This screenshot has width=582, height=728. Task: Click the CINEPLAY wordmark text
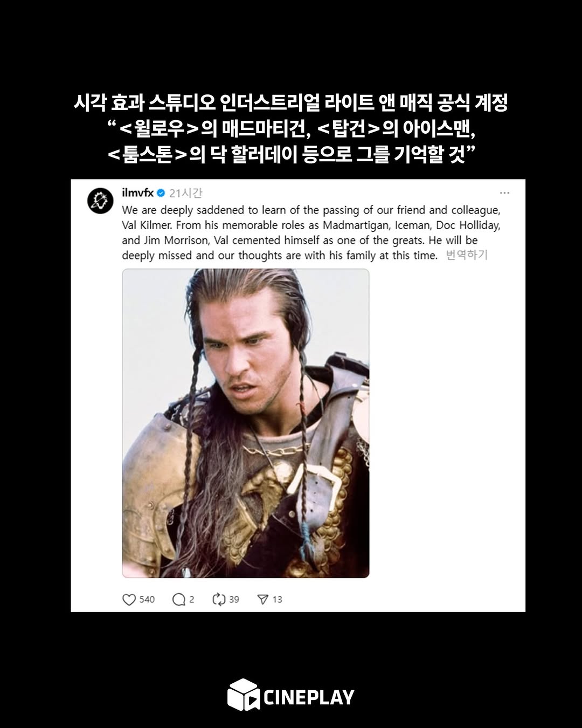309,697
